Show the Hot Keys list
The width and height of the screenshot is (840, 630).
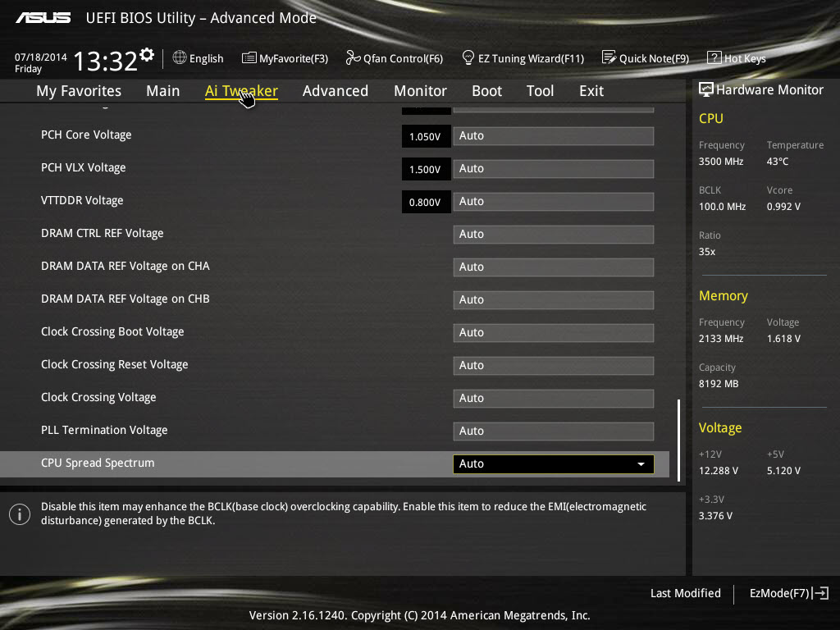745,58
